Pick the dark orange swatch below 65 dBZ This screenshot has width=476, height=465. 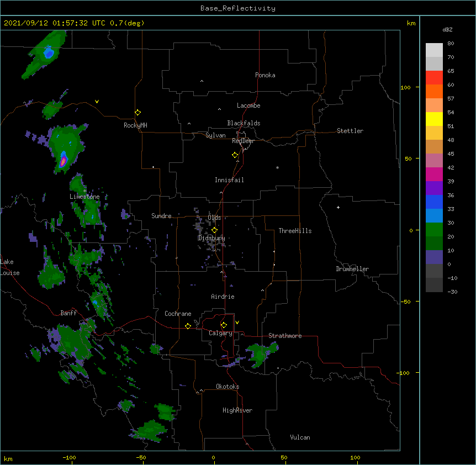coord(434,91)
